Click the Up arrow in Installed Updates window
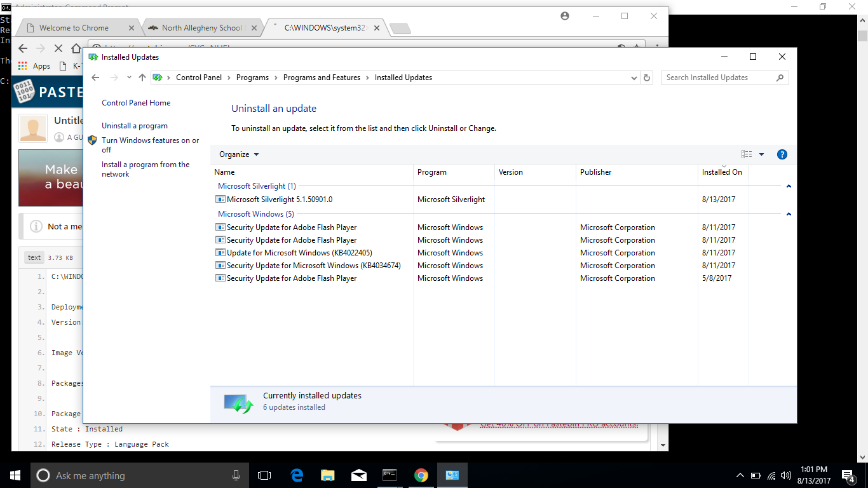The image size is (868, 488). click(x=142, y=78)
